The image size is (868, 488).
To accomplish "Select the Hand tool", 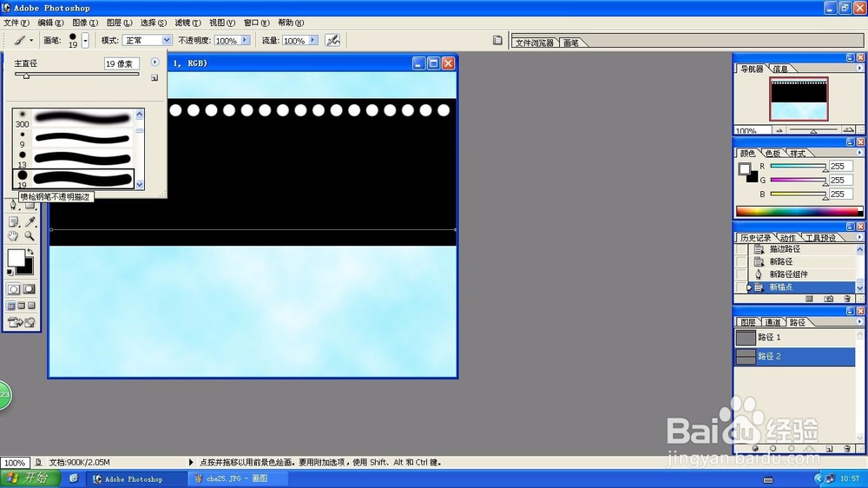I will pos(13,236).
